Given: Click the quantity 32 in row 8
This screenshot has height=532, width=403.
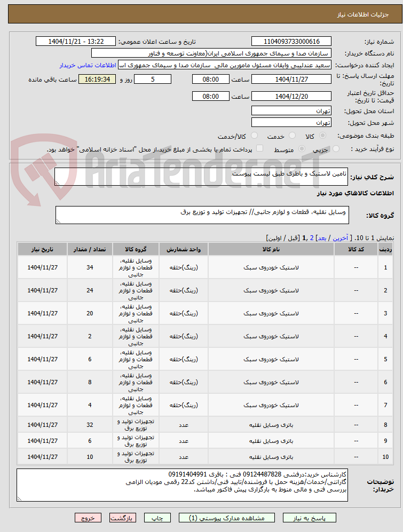Looking at the screenshot, I should 90,425.
